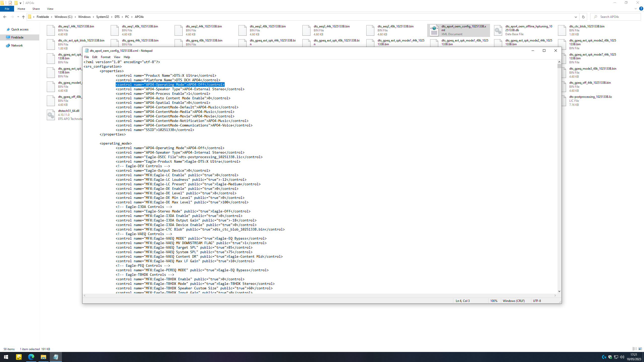Open the recent locations dropdown
This screenshot has width=644, height=362.
[18, 17]
